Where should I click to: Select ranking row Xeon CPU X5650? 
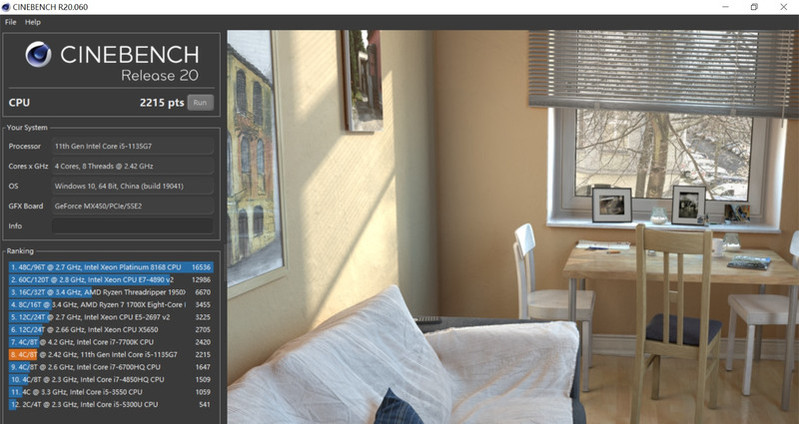coord(111,330)
